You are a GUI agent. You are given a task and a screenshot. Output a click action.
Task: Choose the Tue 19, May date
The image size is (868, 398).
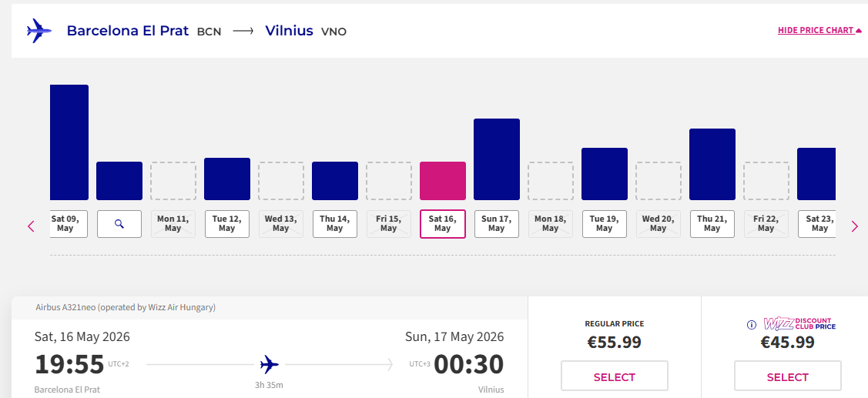click(604, 224)
